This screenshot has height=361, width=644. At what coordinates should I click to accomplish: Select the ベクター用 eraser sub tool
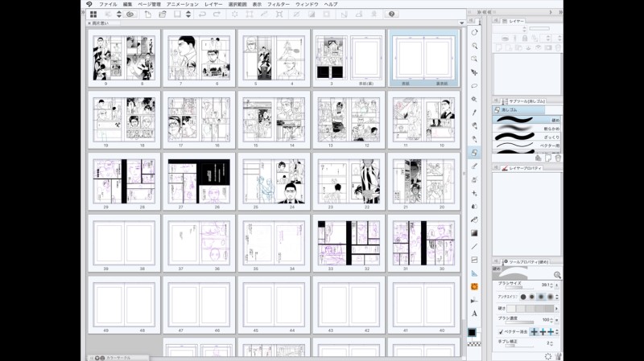pos(527,146)
